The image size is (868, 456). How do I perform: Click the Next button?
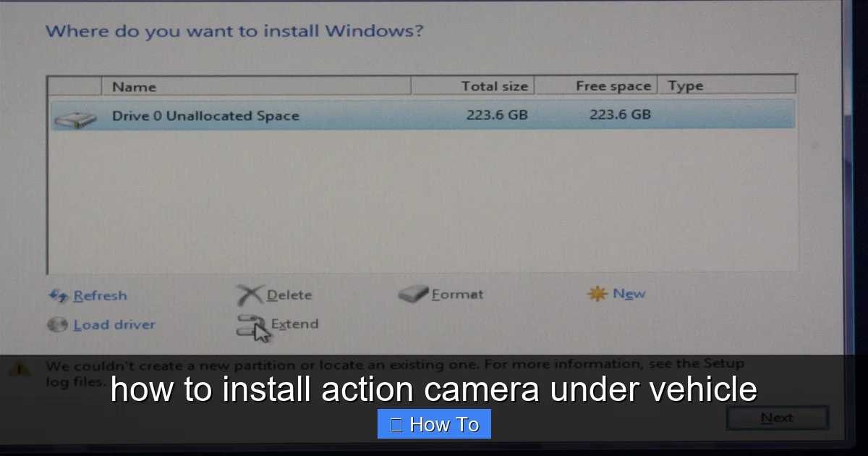[777, 418]
